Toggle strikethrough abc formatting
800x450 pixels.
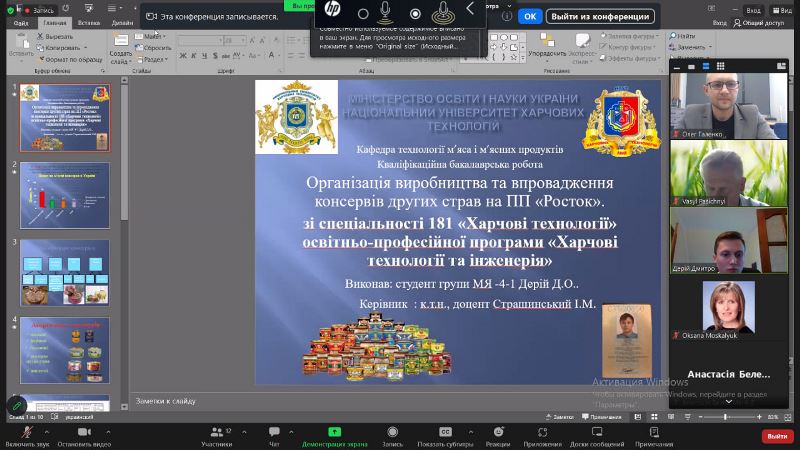click(x=226, y=56)
